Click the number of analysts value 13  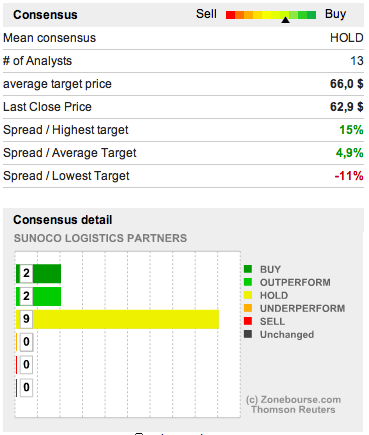point(356,61)
